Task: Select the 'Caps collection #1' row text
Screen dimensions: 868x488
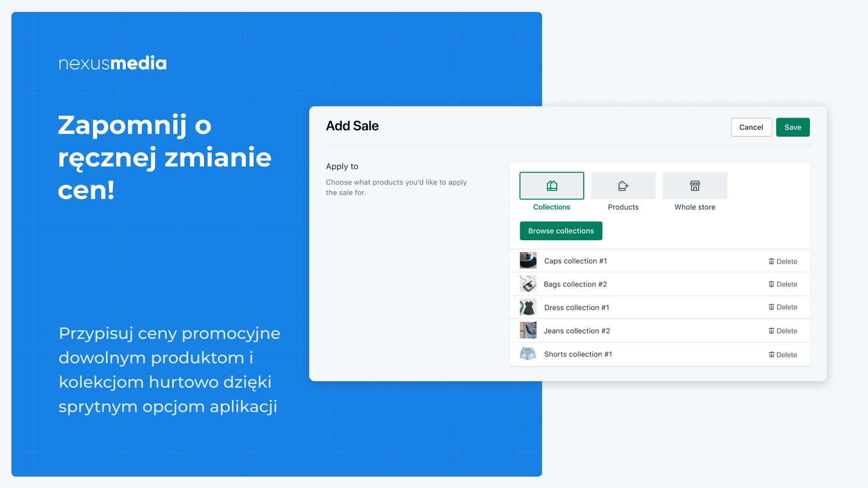Action: [576, 261]
